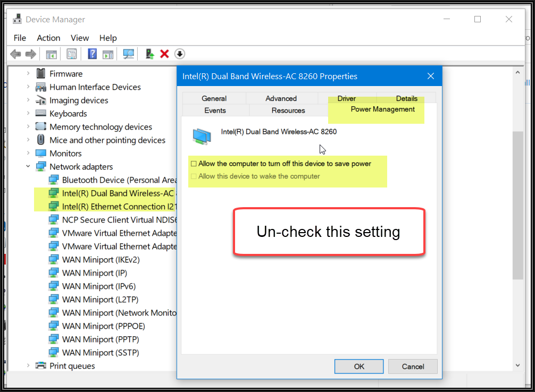
Task: Switch to the General tab
Action: click(214, 98)
